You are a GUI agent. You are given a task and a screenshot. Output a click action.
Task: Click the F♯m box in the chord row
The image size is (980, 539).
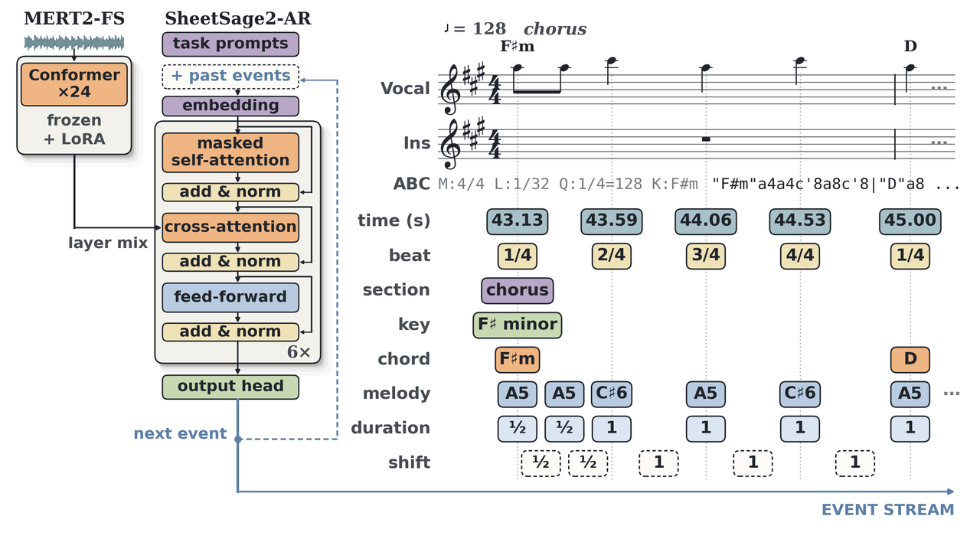[518, 359]
